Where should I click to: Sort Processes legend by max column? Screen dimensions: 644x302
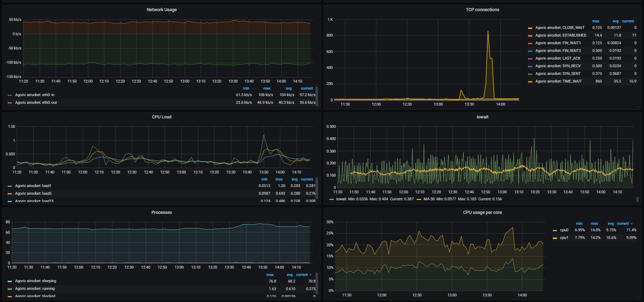270,275
